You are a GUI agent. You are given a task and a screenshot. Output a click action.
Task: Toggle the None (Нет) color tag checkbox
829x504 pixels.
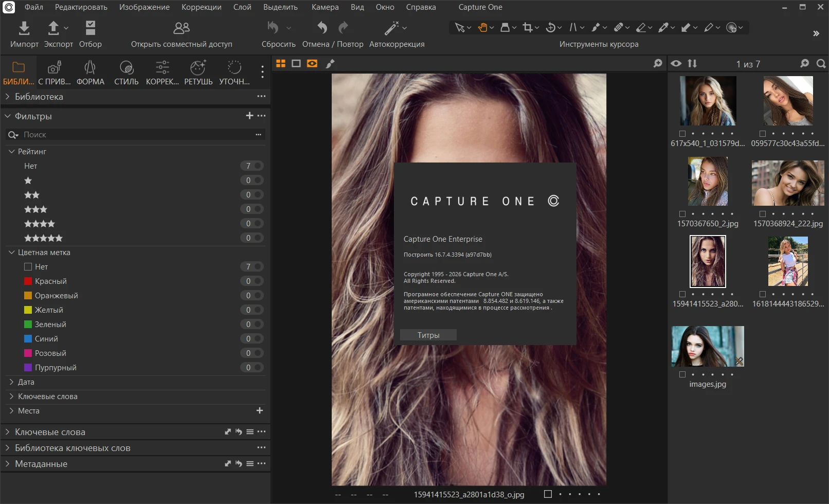pyautogui.click(x=28, y=267)
